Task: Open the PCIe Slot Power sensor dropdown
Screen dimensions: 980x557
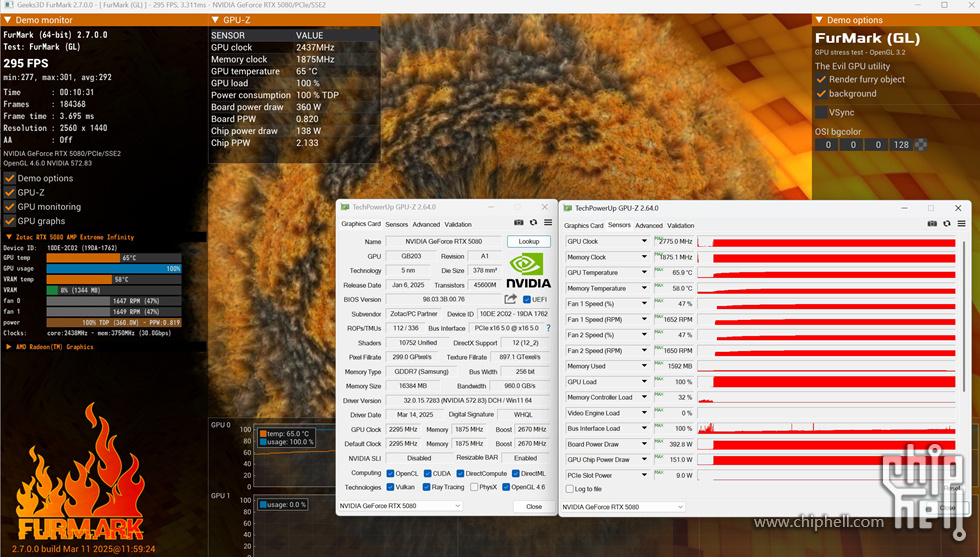Action: click(644, 475)
